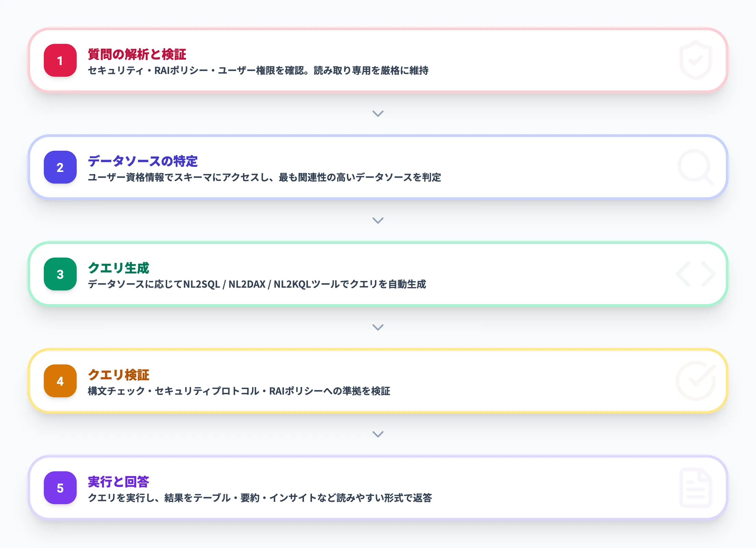Image resolution: width=756 pixels, height=548 pixels.
Task: Click the purple number 5 badge
Action: pyautogui.click(x=60, y=488)
